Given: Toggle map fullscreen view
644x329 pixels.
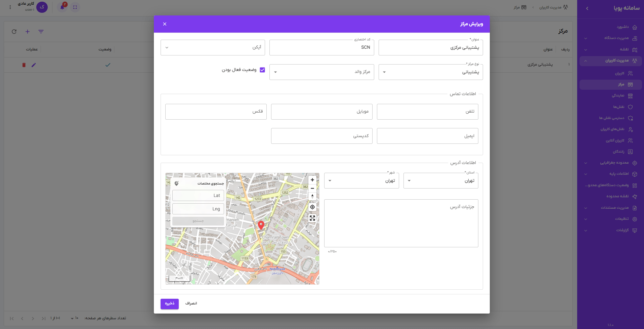Looking at the screenshot, I should coord(312,218).
